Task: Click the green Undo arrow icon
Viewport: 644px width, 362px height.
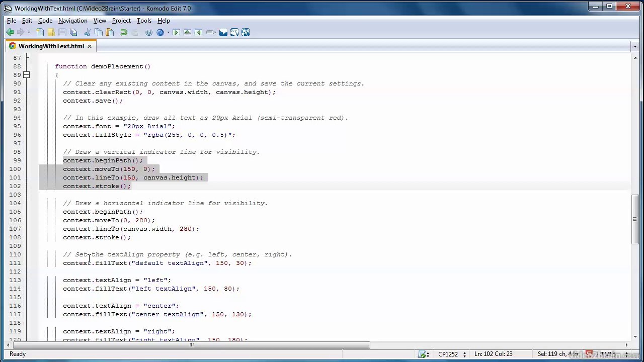Action: tap(123, 32)
